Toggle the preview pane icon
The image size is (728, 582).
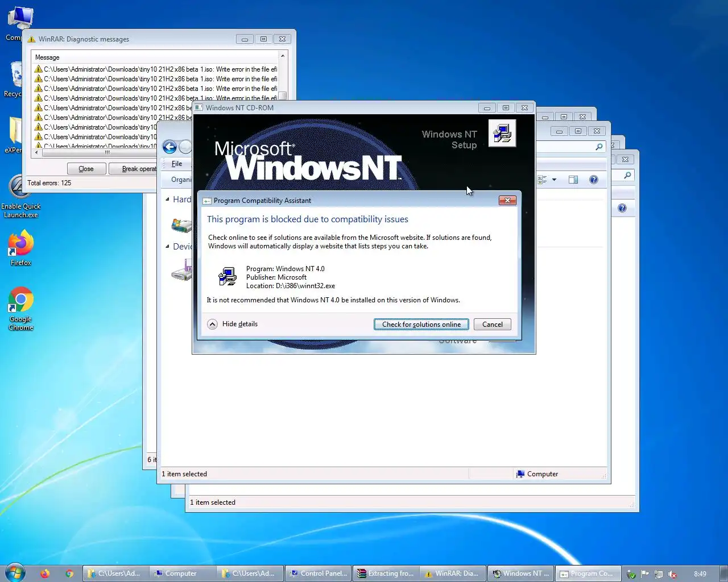click(x=573, y=180)
